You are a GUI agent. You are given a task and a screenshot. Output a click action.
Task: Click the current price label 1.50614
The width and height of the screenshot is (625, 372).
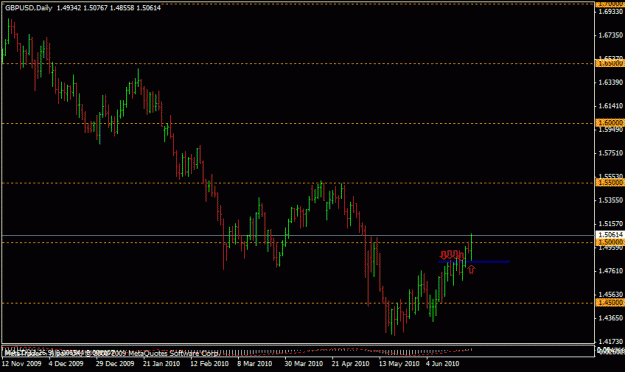(x=610, y=235)
